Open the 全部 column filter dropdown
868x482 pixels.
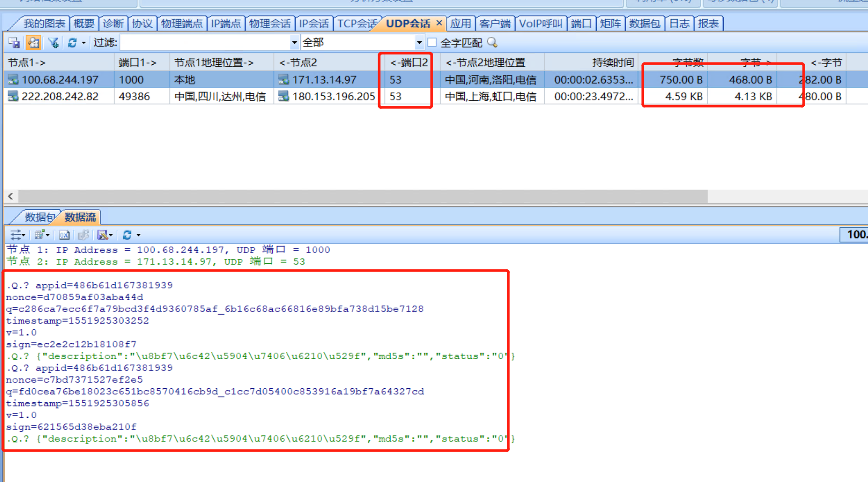[419, 43]
